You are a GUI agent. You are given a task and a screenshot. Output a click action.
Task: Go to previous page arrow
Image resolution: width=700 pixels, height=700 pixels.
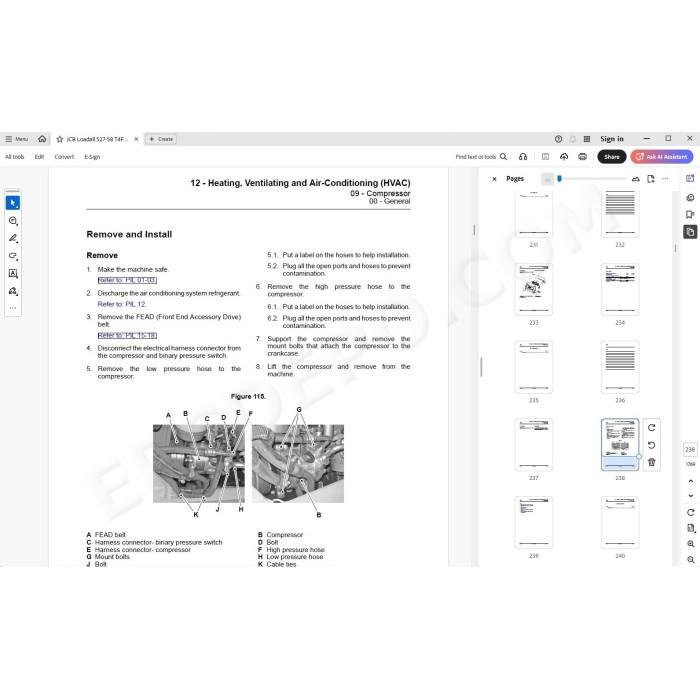tap(691, 481)
